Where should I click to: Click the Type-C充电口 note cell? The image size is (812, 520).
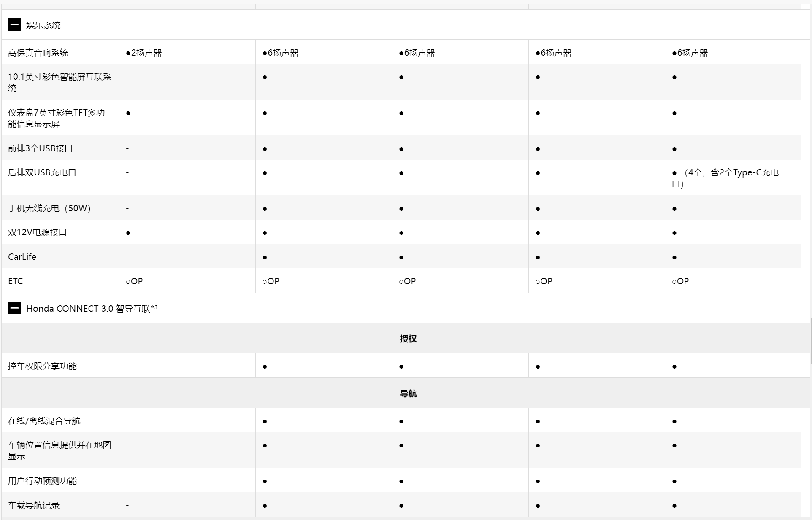[725, 178]
